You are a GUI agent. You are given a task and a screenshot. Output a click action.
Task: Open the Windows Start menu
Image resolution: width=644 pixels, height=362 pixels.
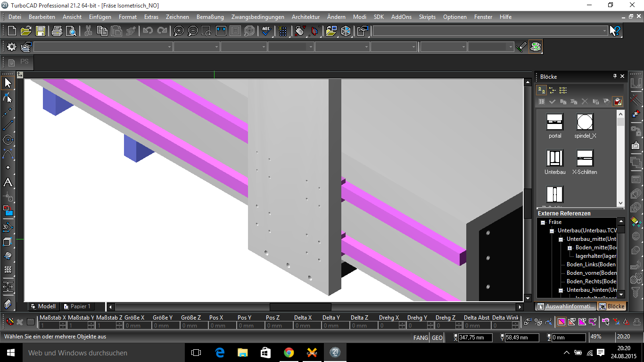tap(11, 353)
